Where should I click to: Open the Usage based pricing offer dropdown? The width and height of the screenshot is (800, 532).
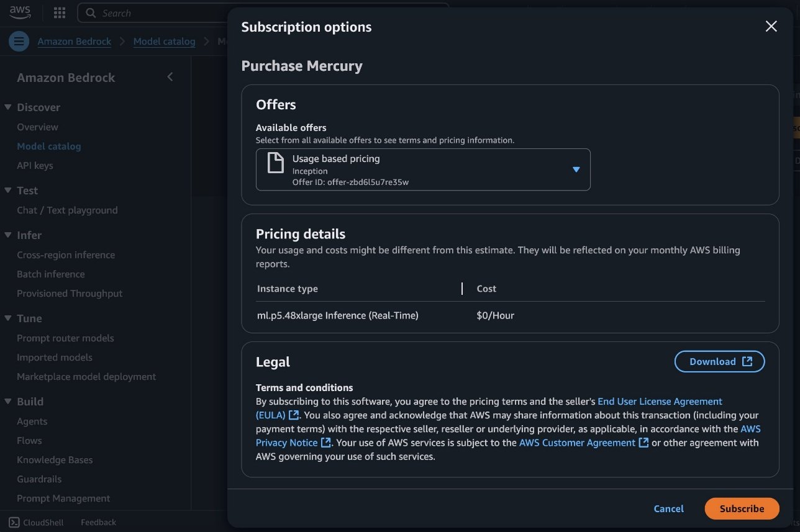[423, 169]
